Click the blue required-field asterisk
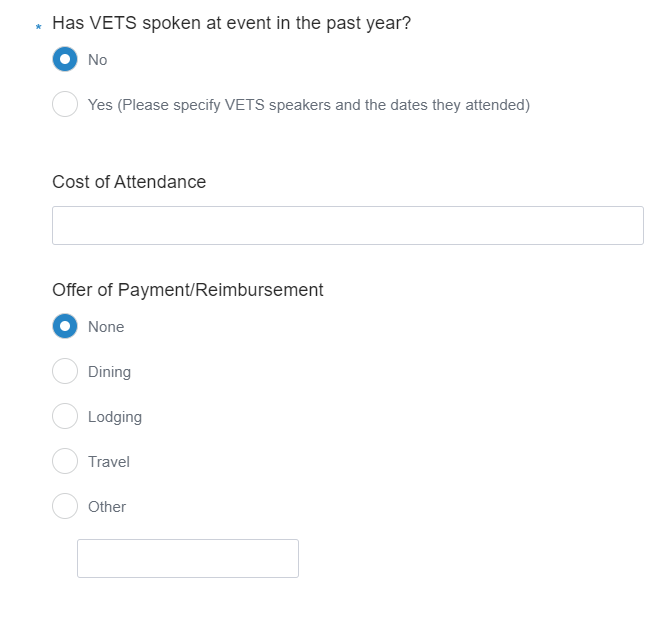 tap(38, 27)
